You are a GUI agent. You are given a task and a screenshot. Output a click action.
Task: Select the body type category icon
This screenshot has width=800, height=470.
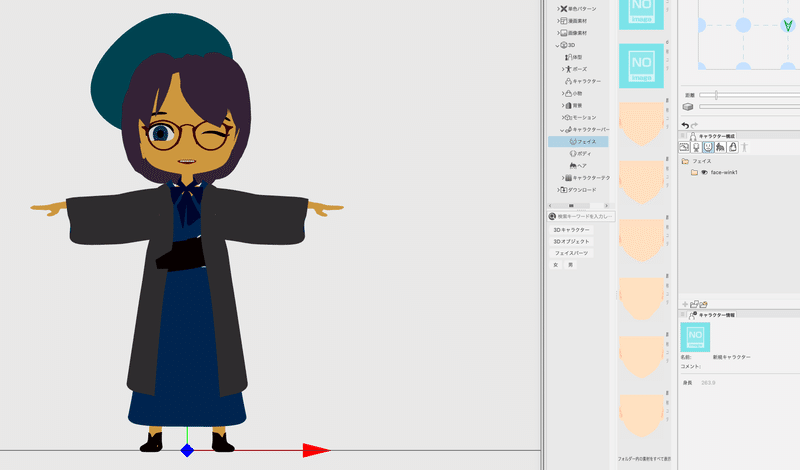(684, 147)
